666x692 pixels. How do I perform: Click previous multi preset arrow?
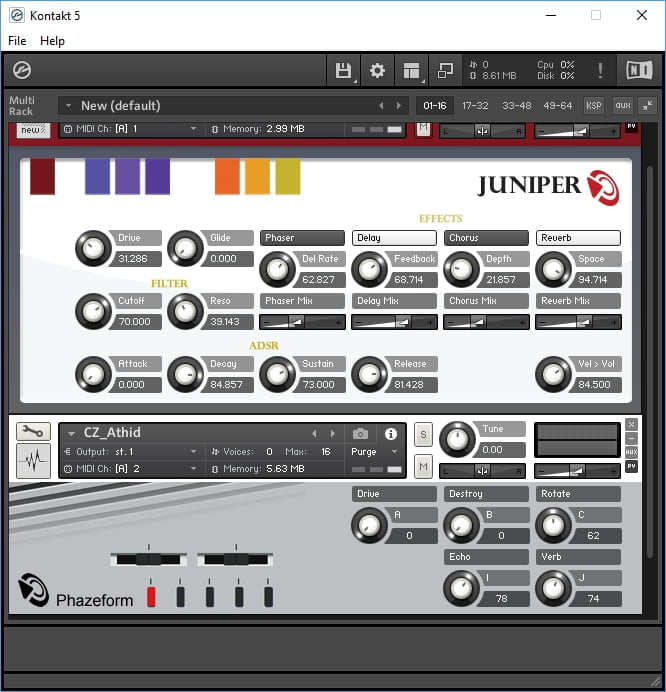pyautogui.click(x=381, y=105)
